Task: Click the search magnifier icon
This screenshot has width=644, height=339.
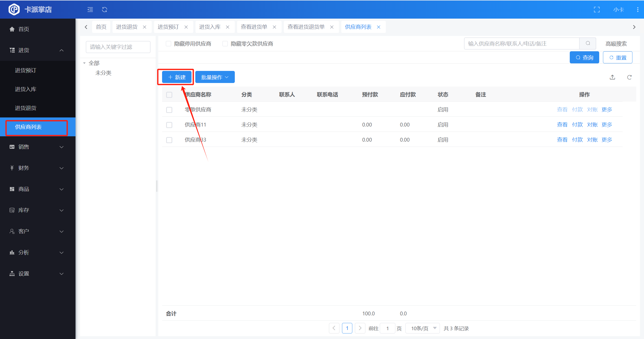Action: pos(588,44)
